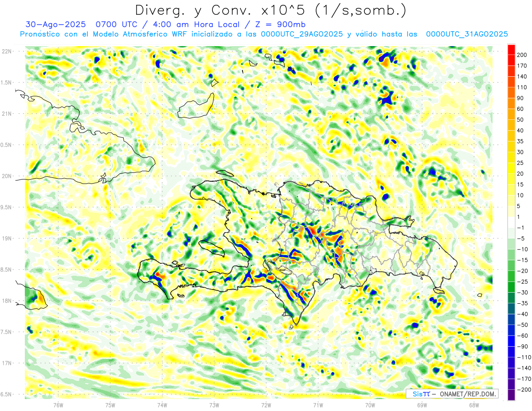Click the '-25' color scale label
The image size is (532, 411).
point(523,282)
